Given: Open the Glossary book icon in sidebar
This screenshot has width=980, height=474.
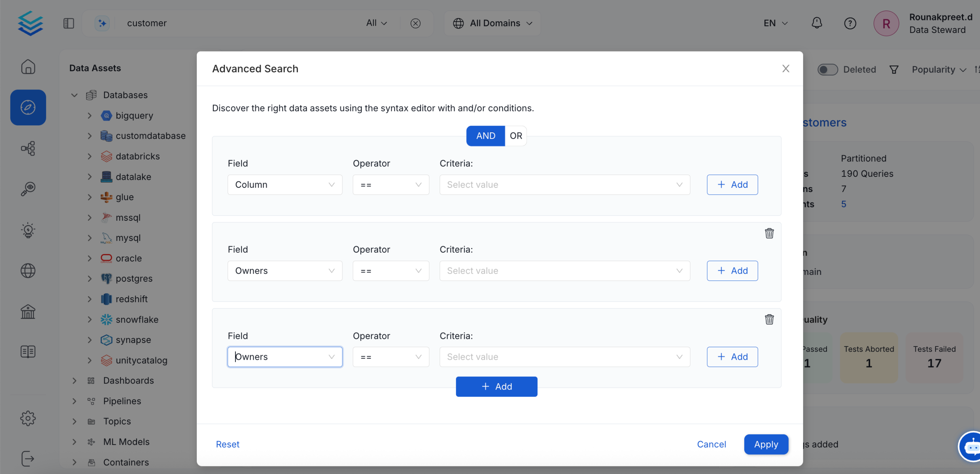Looking at the screenshot, I should click(28, 351).
